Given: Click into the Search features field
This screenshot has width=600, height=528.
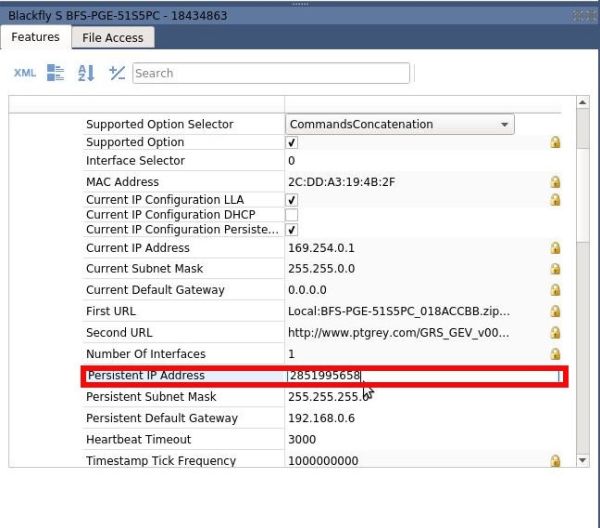Looking at the screenshot, I should (x=271, y=73).
